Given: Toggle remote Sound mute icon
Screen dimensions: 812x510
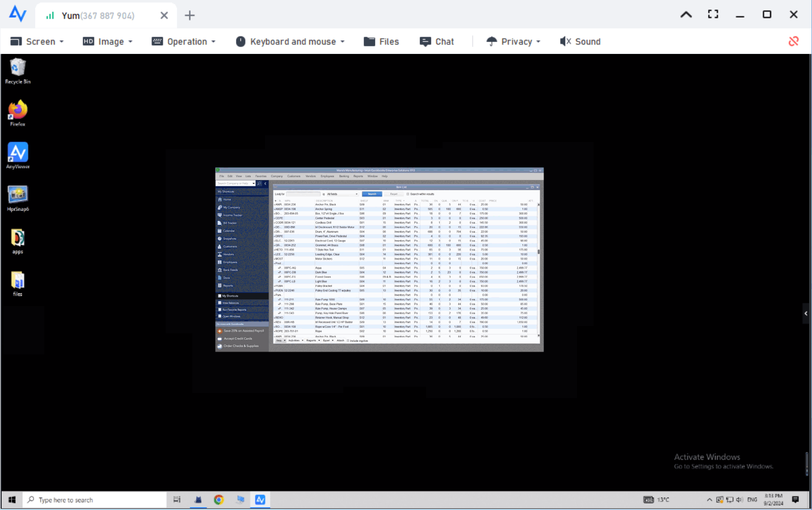Looking at the screenshot, I should click(580, 41).
